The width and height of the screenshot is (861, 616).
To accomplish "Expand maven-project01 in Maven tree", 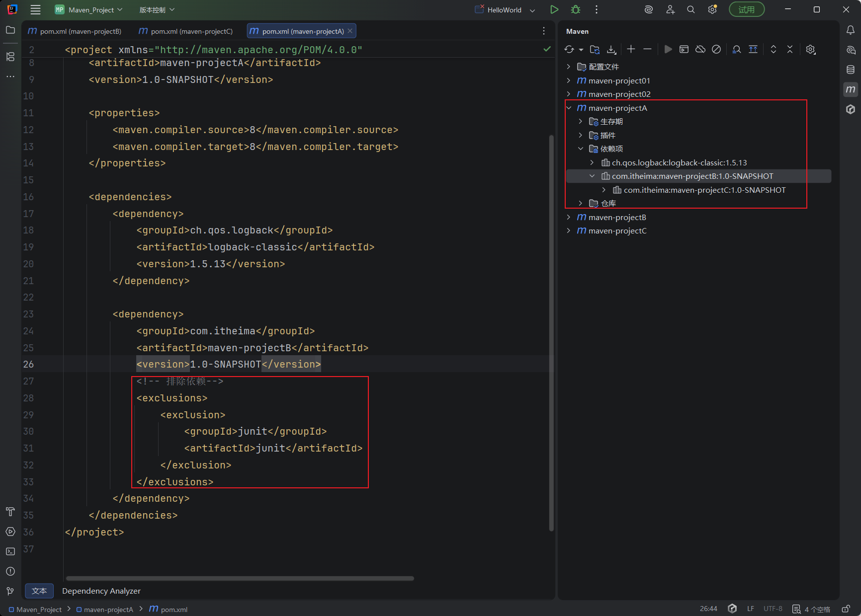I will point(569,80).
